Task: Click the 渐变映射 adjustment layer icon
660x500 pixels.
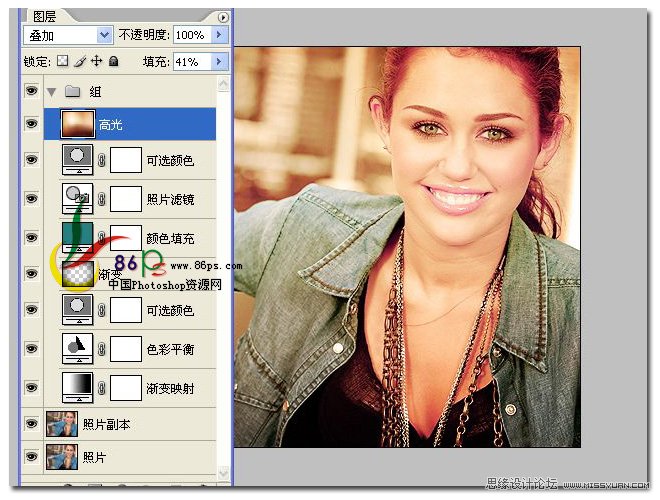Action: click(x=77, y=387)
